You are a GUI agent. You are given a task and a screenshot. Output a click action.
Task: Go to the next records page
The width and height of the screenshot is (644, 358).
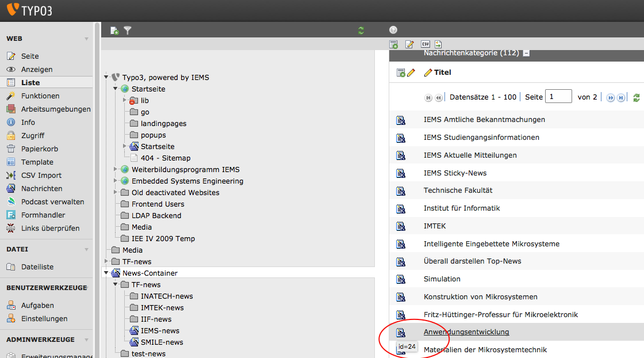(x=611, y=97)
